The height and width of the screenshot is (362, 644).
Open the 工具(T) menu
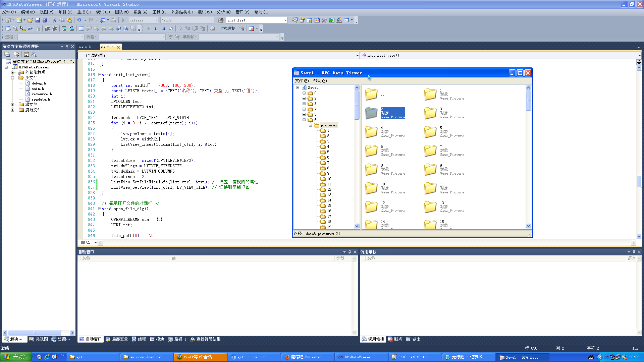point(159,12)
